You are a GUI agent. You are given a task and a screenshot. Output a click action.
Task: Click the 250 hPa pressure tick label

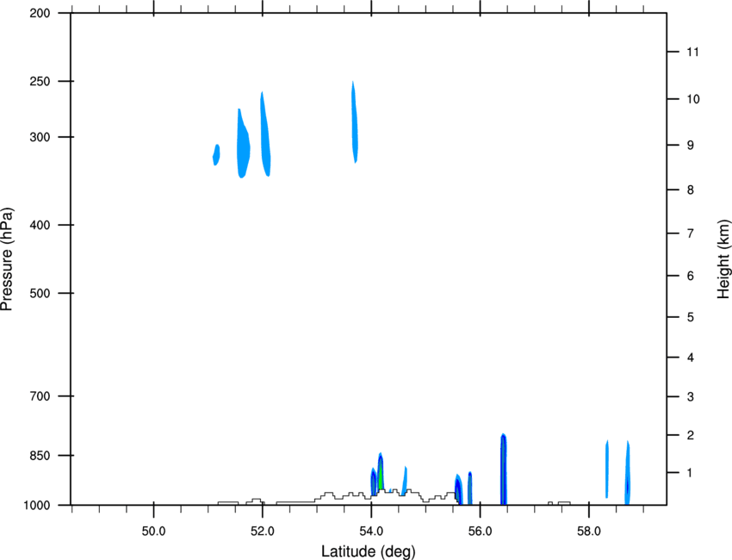tap(40, 81)
